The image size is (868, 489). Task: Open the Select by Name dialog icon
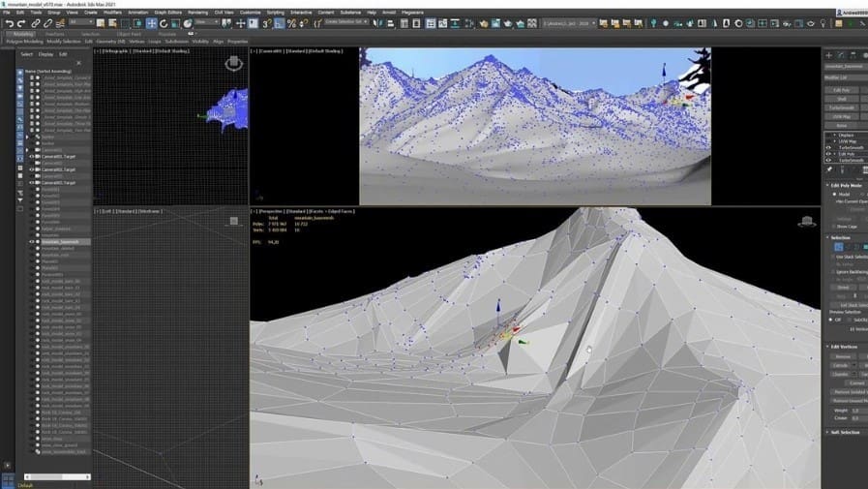coord(112,23)
